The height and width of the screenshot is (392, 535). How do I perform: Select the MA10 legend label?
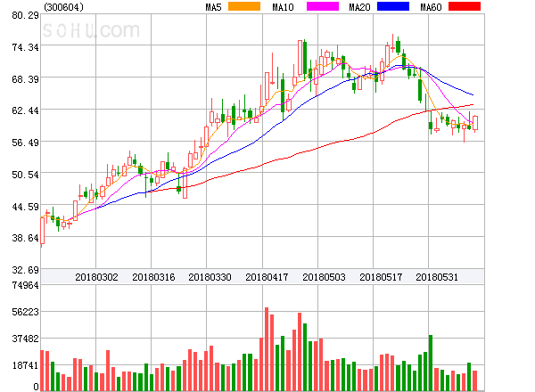(x=284, y=7)
